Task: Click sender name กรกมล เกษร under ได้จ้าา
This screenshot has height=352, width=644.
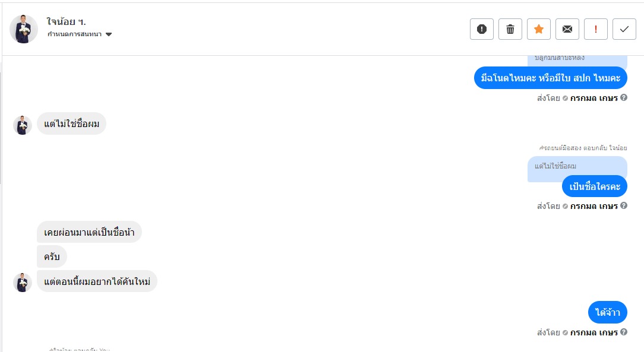Action: click(594, 332)
